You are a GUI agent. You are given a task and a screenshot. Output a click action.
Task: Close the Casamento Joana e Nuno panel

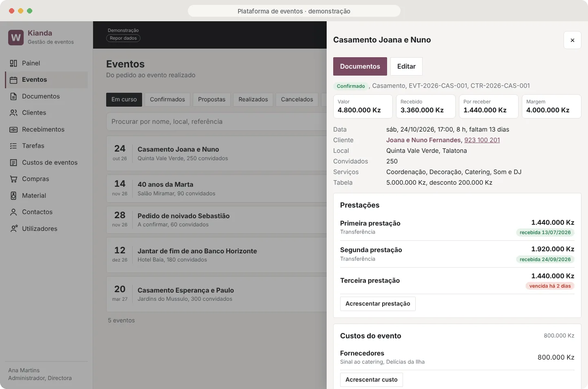tap(572, 40)
